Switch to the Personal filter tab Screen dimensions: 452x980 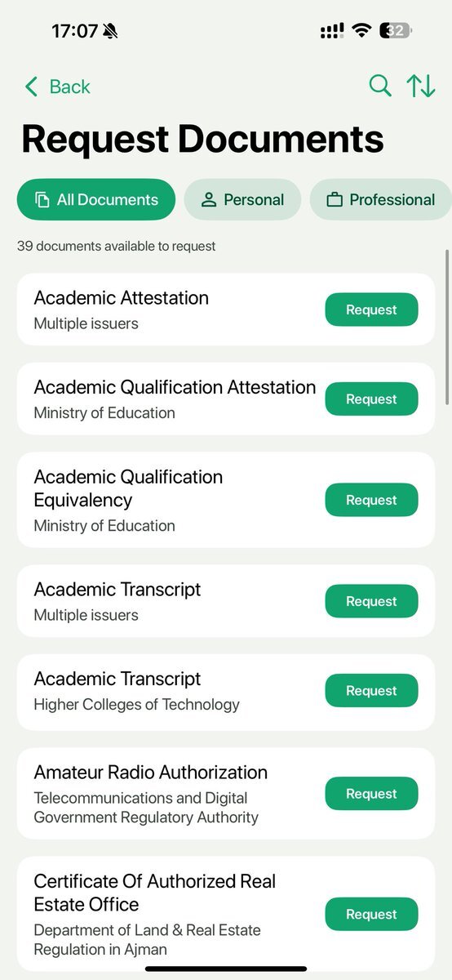pos(242,200)
